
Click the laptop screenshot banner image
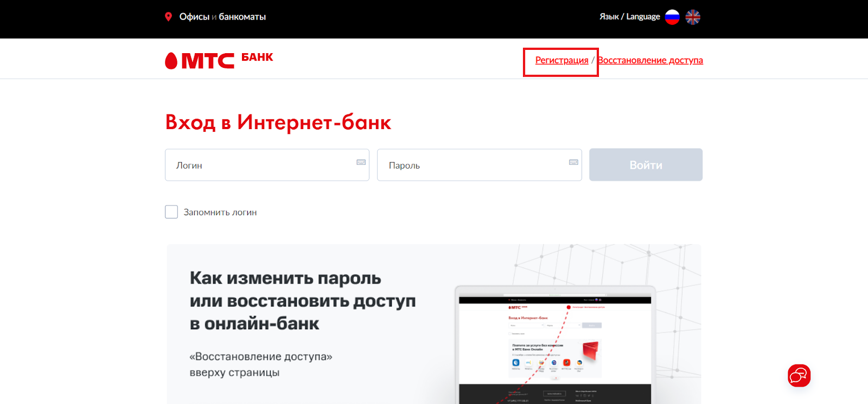[555, 345]
